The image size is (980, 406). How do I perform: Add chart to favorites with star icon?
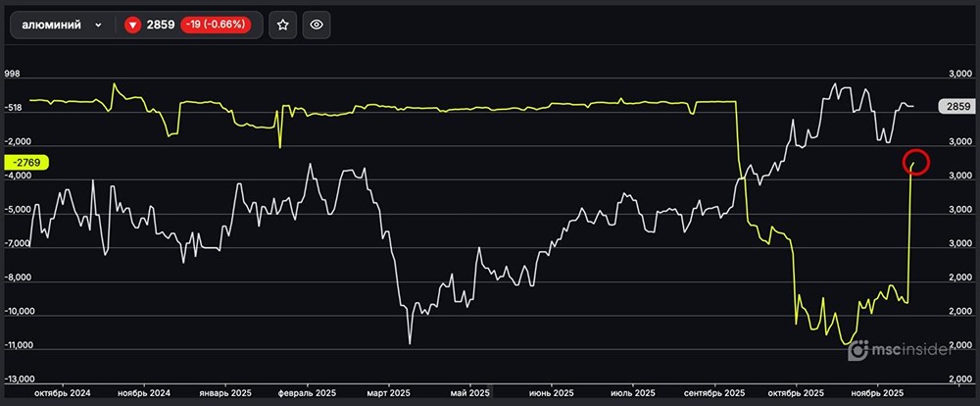point(282,25)
